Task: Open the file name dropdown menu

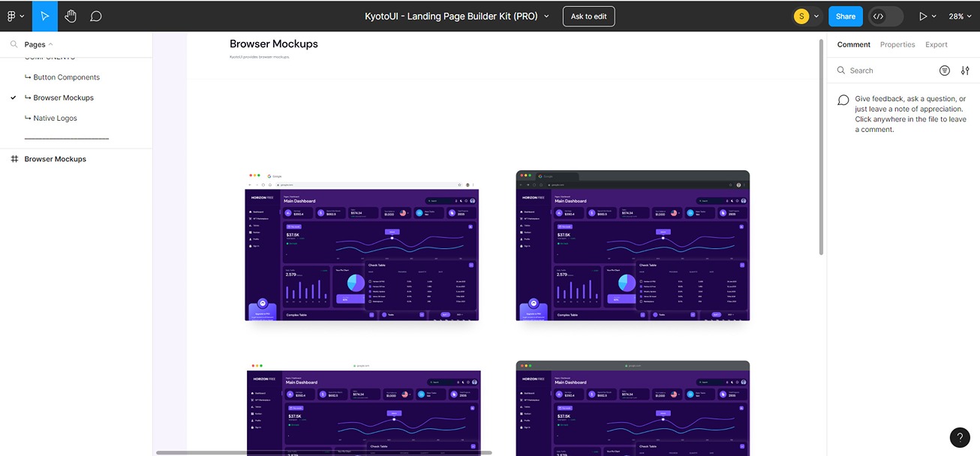Action: tap(546, 15)
